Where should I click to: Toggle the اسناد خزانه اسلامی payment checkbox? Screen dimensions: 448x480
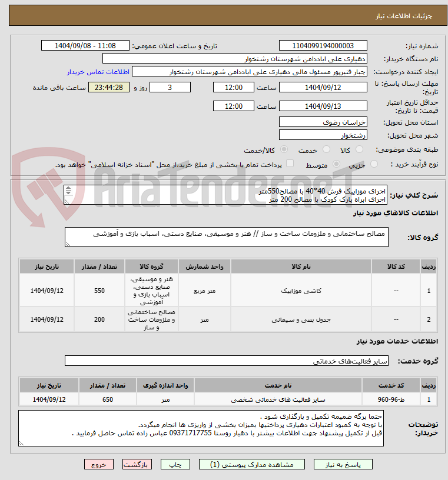click(290, 164)
